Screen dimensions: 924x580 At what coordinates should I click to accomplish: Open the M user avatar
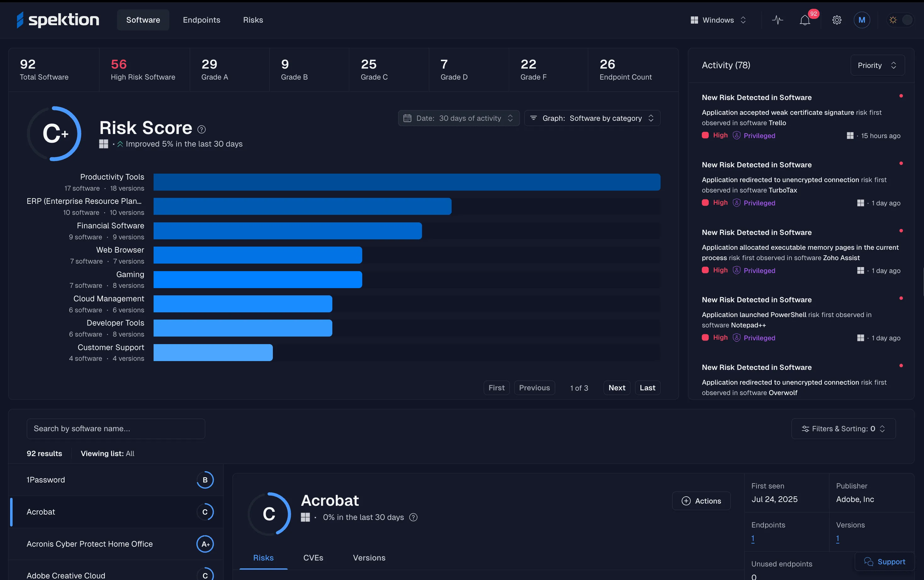[862, 20]
